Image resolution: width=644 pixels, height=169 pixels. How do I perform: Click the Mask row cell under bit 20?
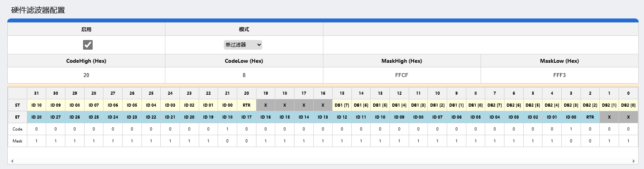[246, 141]
